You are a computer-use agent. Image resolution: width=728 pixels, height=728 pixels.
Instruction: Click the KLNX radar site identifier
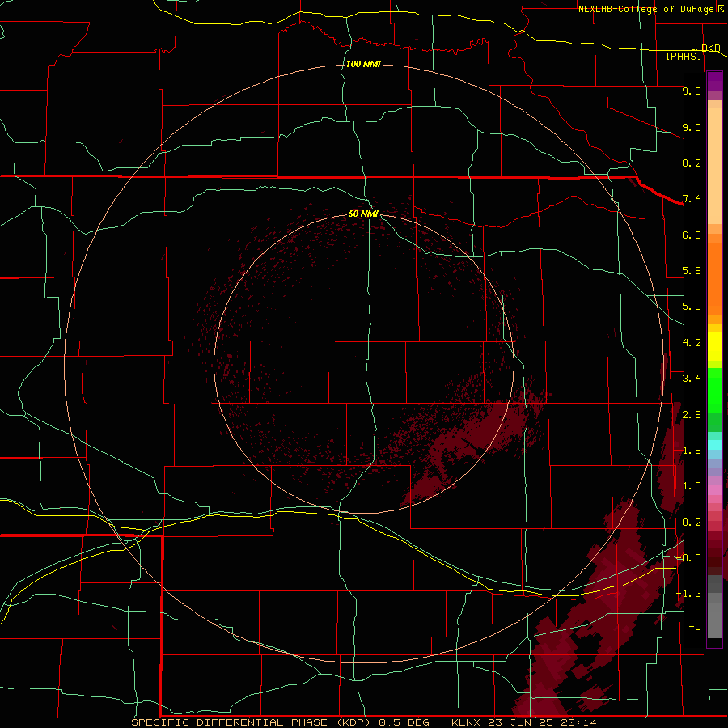coord(467,722)
